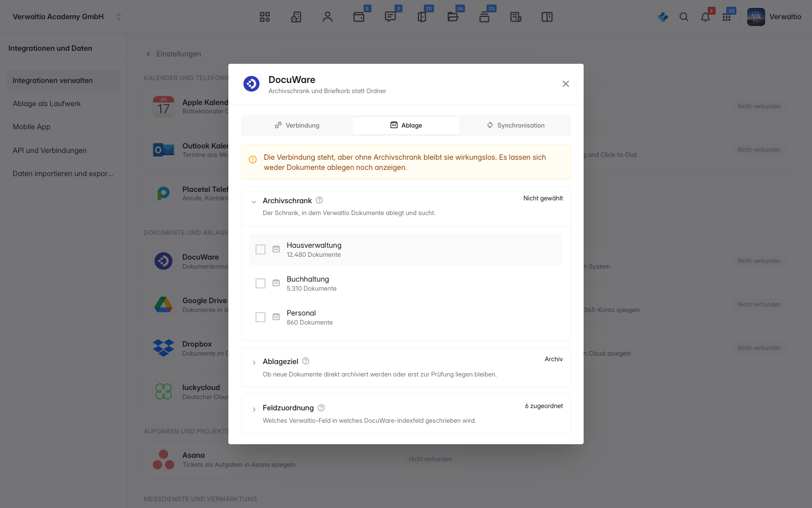
Task: Click the "12.480 Dokumente" count text
Action: pos(314,255)
